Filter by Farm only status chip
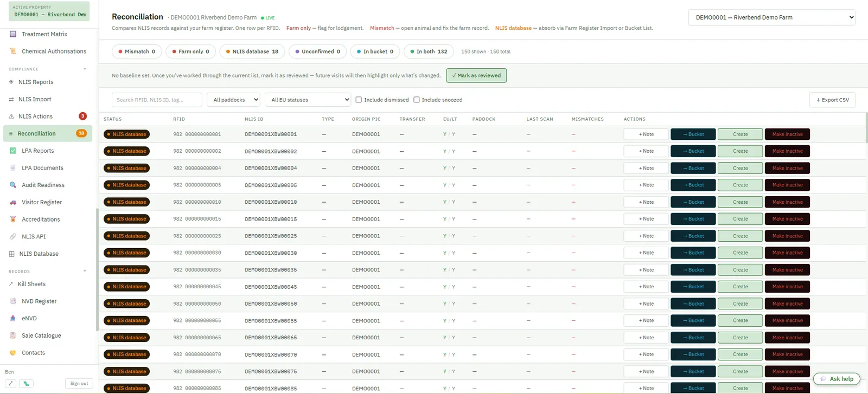 coord(191,51)
